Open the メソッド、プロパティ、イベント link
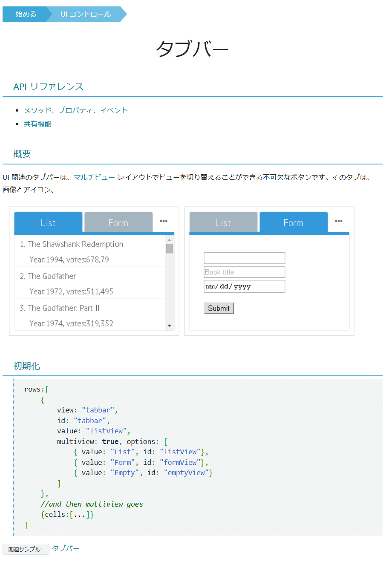 pos(75,110)
